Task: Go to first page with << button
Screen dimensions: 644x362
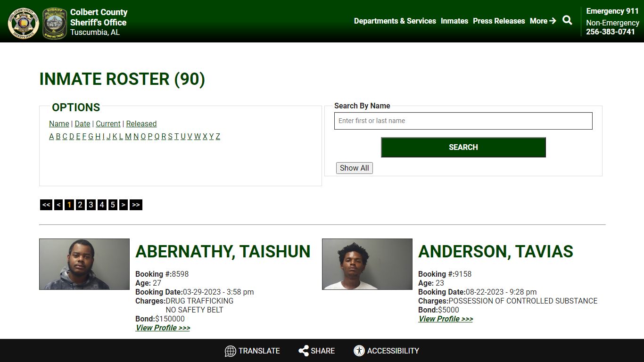Action: pos(46,205)
